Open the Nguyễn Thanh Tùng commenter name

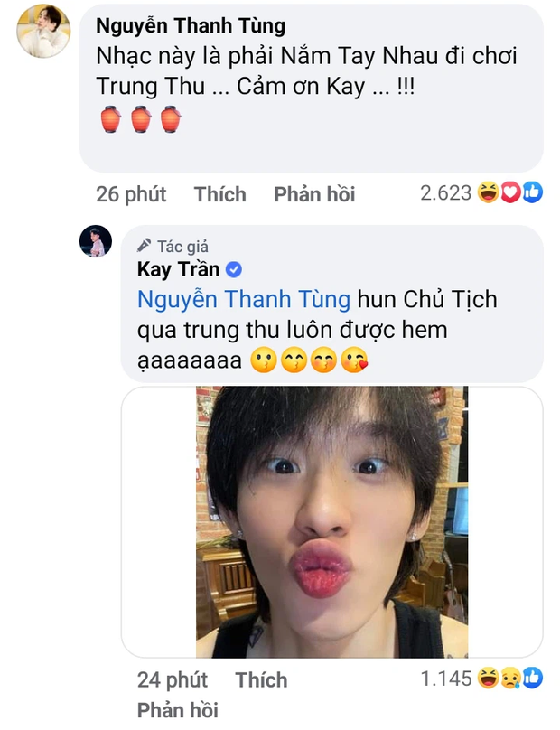(x=191, y=25)
